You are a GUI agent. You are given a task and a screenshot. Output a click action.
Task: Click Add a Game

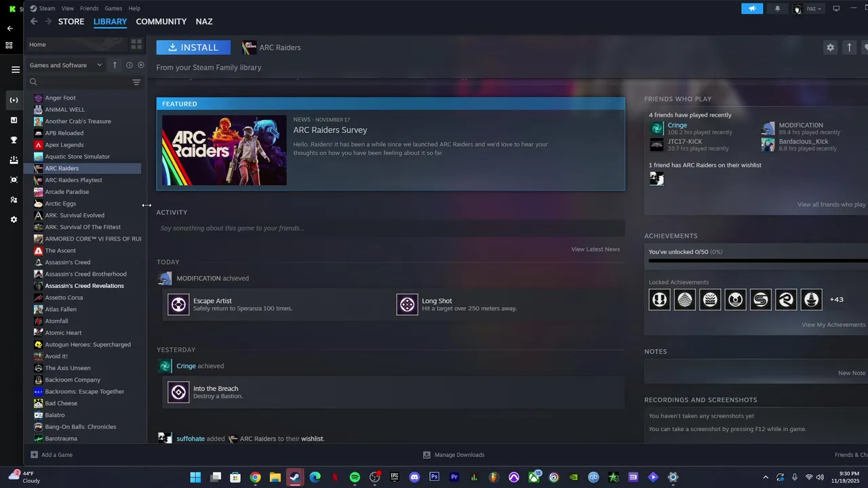pos(52,455)
